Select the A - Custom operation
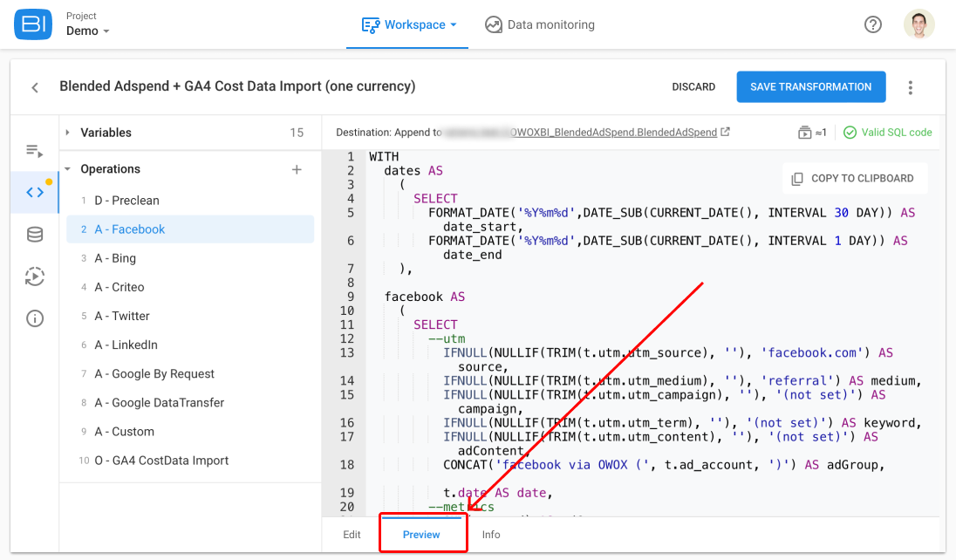The image size is (956, 560). (190, 432)
